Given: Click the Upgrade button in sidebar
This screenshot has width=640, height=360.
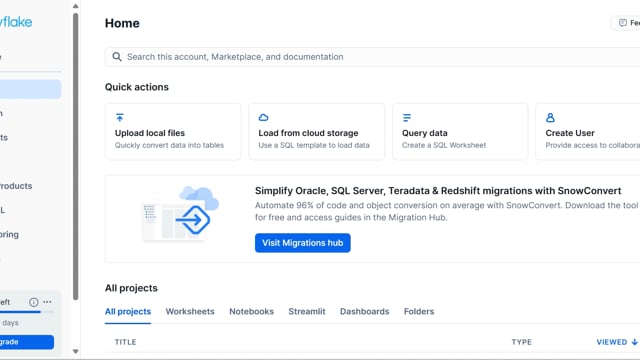Looking at the screenshot, I should click(x=27, y=342).
